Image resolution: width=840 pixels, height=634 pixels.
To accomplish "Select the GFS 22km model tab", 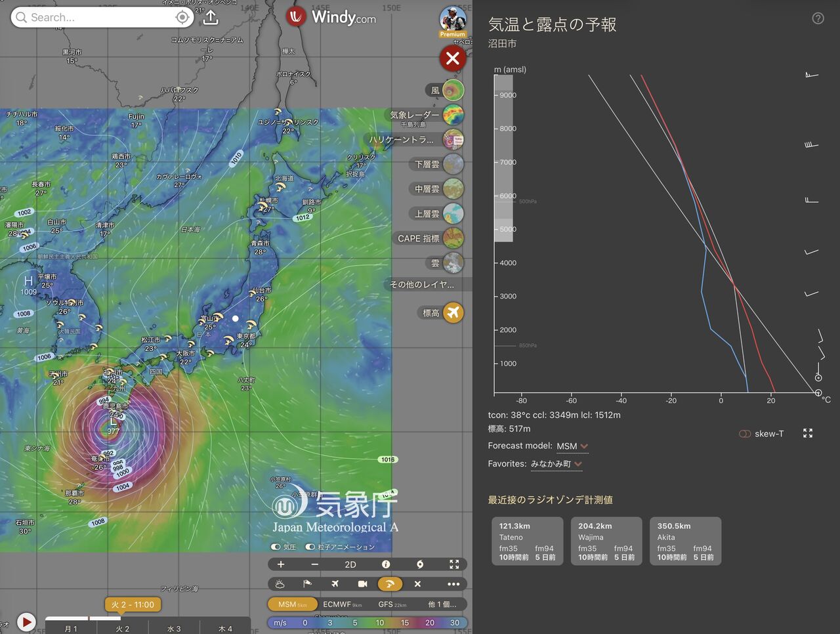I will tap(392, 604).
